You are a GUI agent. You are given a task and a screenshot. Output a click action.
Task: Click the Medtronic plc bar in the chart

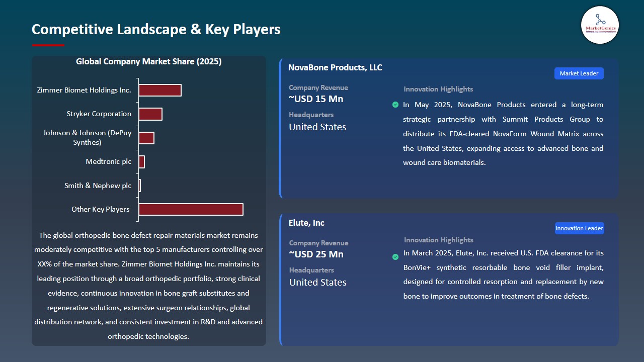tap(142, 161)
